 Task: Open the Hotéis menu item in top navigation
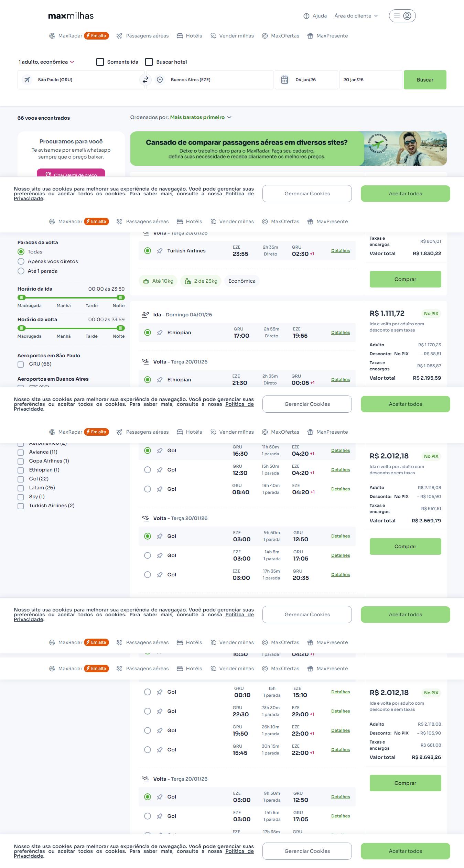(x=189, y=36)
